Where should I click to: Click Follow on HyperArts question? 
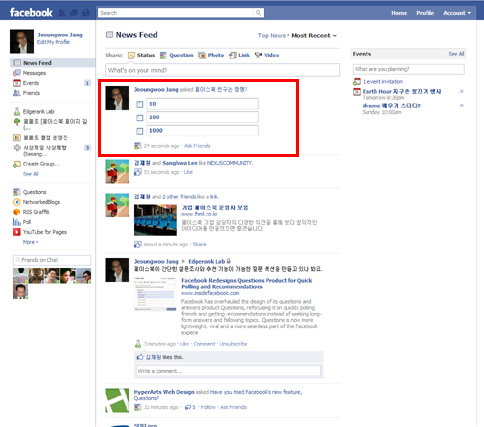point(208,407)
